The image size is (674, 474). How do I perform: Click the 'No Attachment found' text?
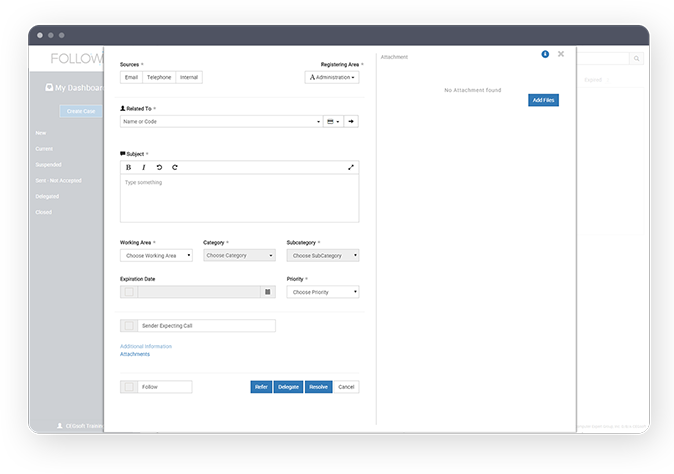(473, 90)
